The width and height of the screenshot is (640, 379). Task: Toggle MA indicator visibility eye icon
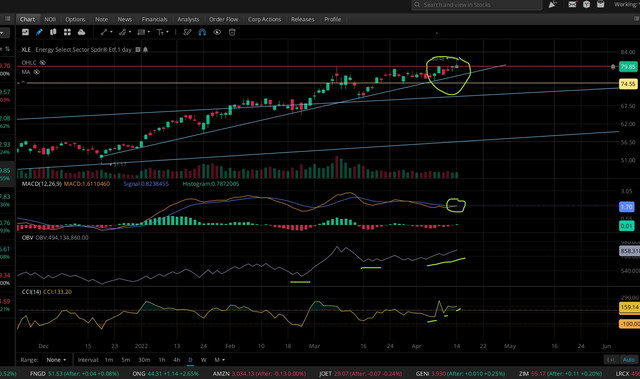[x=36, y=72]
